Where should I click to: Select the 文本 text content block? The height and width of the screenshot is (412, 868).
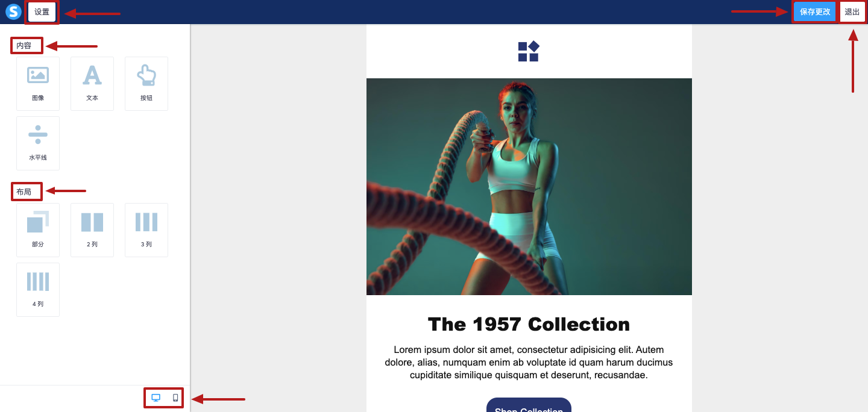(x=92, y=84)
